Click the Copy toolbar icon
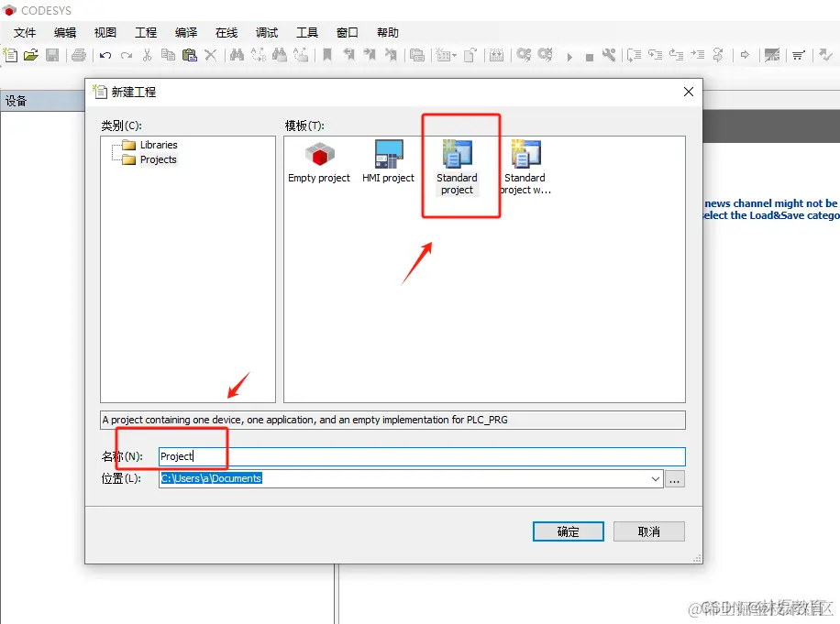 tap(168, 55)
